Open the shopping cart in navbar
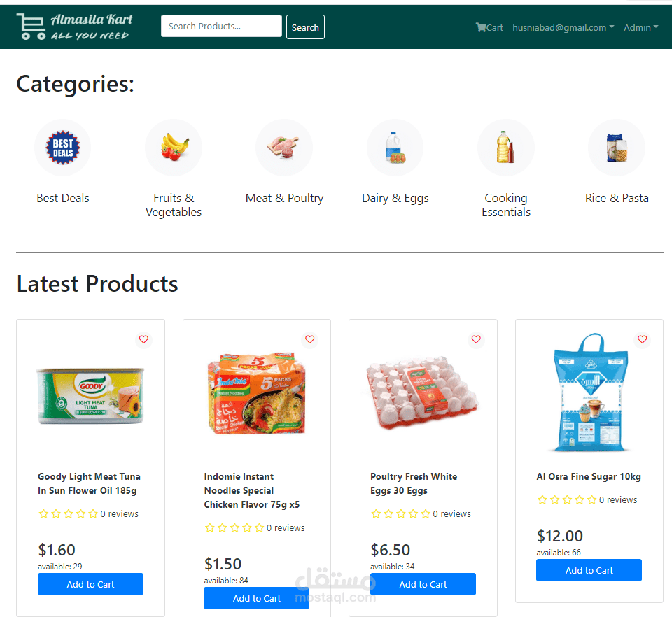 [x=489, y=27]
